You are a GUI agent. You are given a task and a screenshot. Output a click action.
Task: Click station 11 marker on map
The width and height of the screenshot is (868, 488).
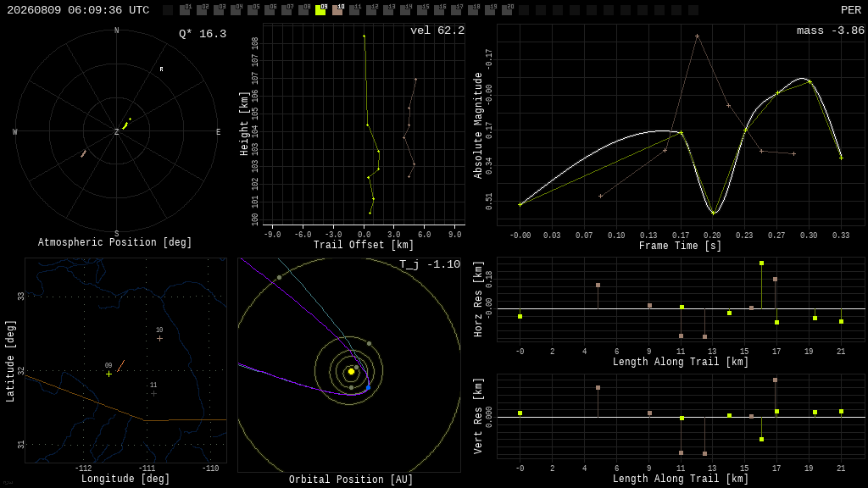tap(154, 393)
